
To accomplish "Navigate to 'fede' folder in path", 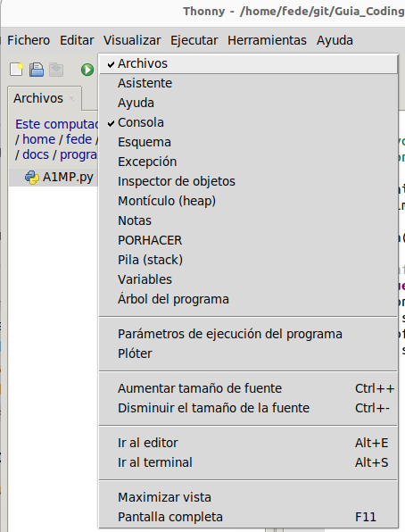I will coord(79,139).
